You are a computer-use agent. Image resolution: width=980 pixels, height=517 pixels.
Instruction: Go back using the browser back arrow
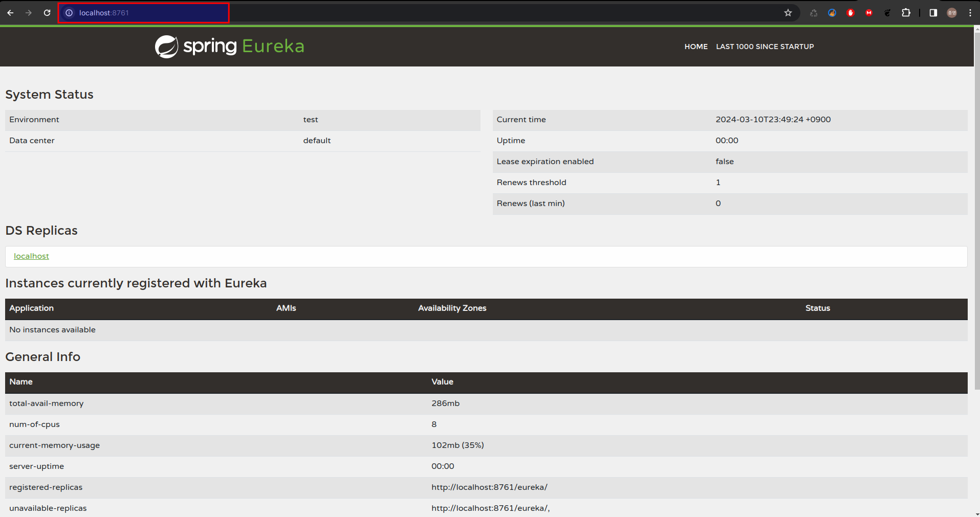point(10,13)
